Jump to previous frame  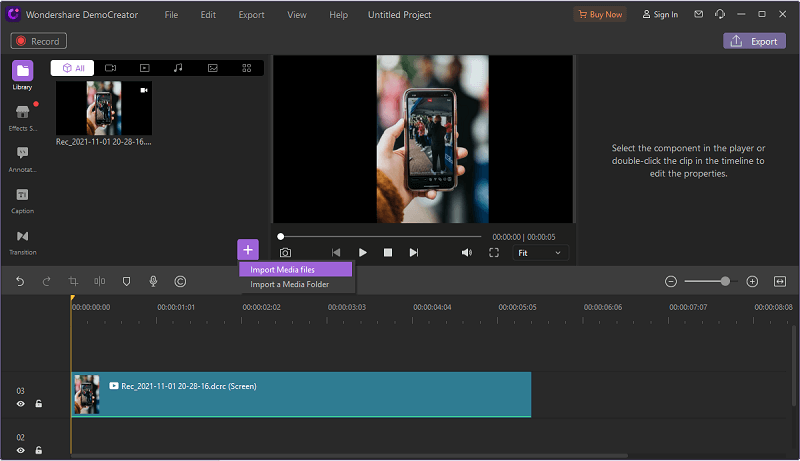336,252
